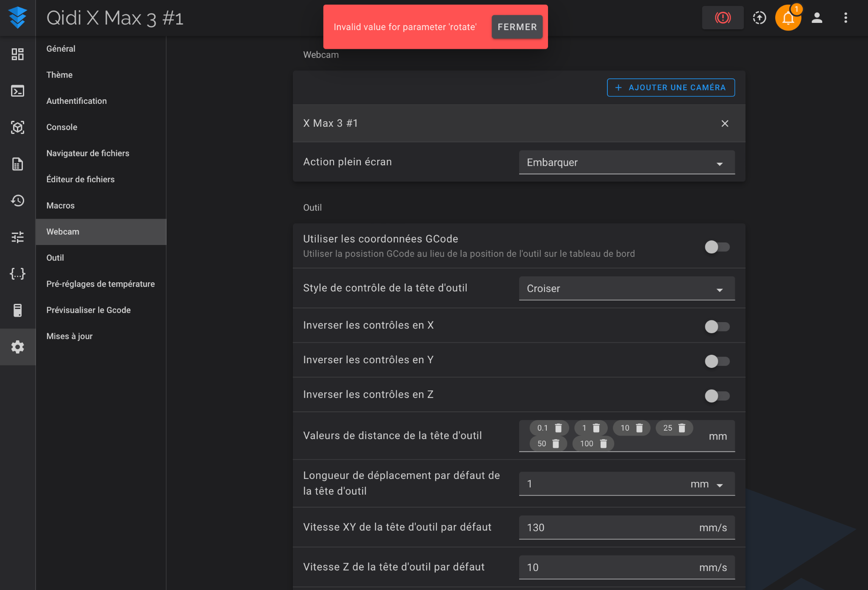868x590 pixels.
Task: Open the Tune sliders sidebar icon
Action: pos(17,237)
